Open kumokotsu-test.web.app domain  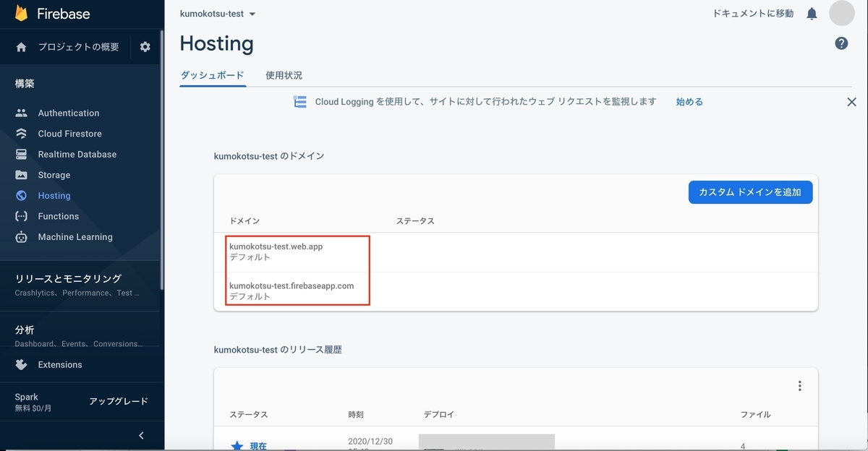[x=276, y=246]
